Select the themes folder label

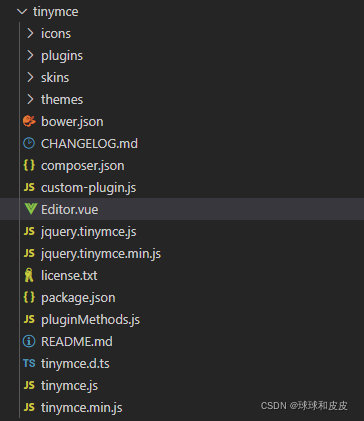[62, 99]
